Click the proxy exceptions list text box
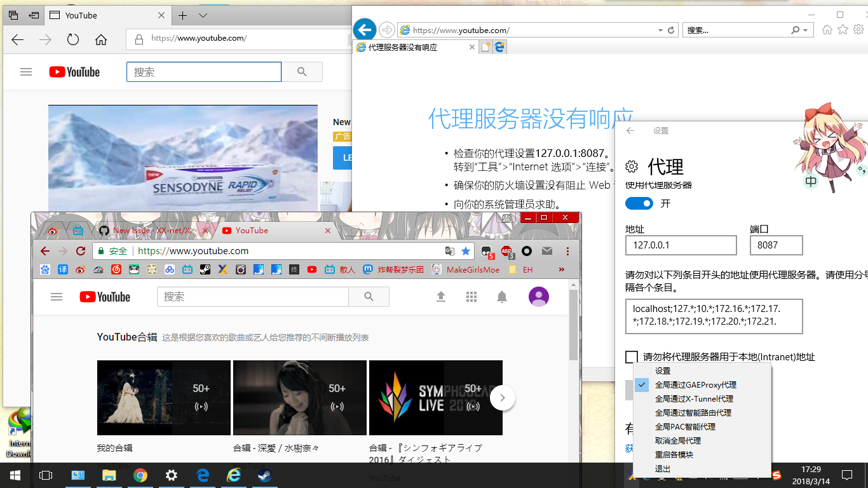 pos(714,316)
